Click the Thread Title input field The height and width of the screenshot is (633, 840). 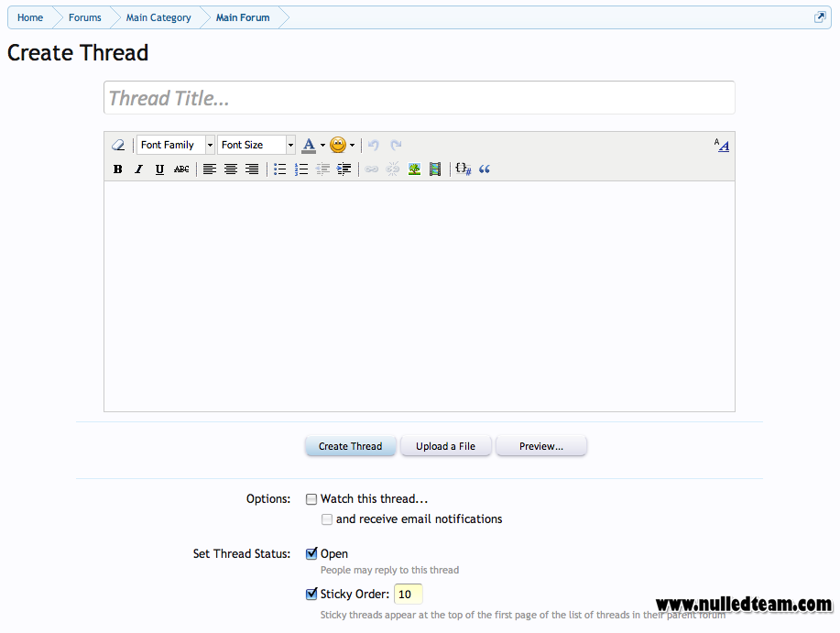coord(420,97)
